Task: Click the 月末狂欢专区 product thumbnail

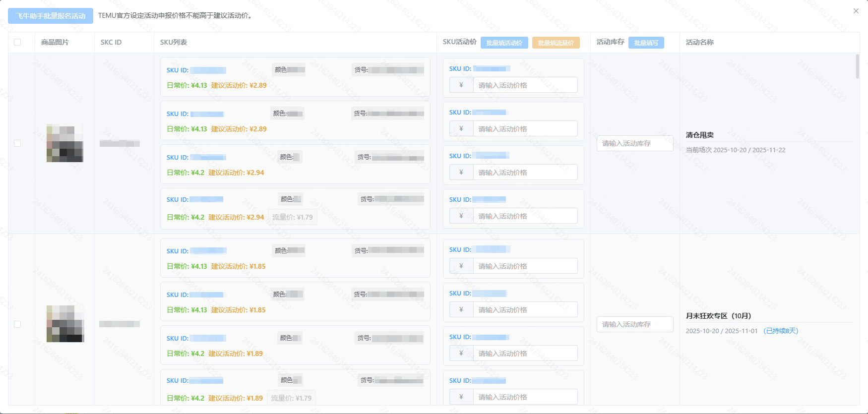Action: pos(65,324)
